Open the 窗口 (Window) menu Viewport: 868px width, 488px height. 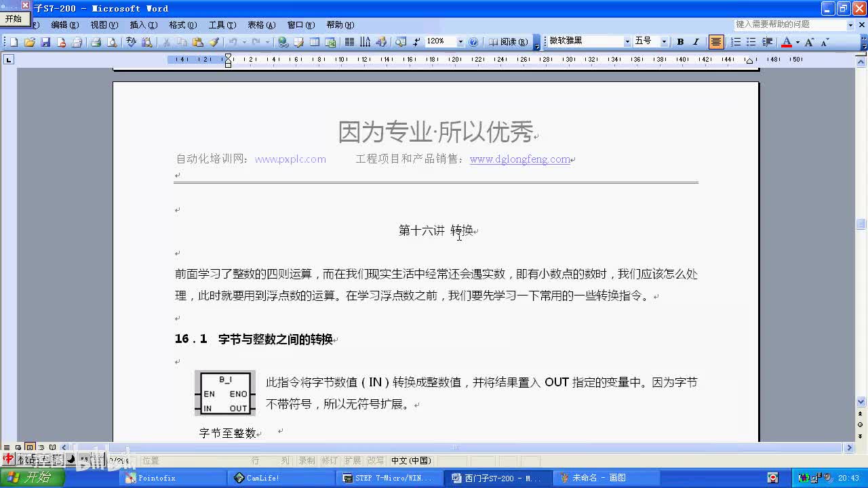(x=300, y=25)
